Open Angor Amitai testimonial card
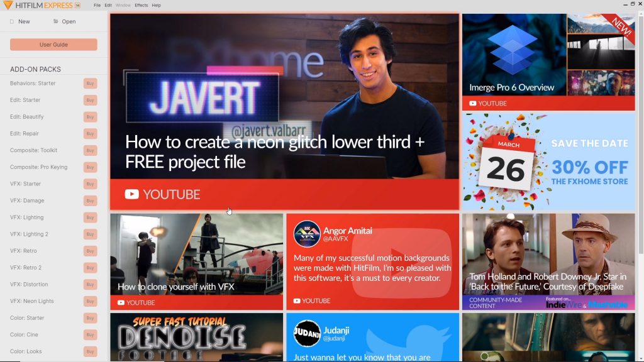The width and height of the screenshot is (644, 362). (x=372, y=261)
